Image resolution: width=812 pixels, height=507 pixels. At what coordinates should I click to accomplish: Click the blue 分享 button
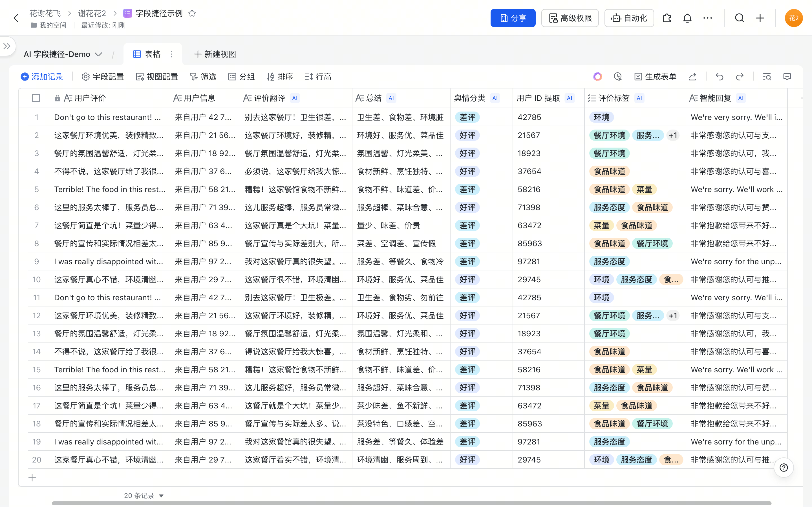point(513,18)
